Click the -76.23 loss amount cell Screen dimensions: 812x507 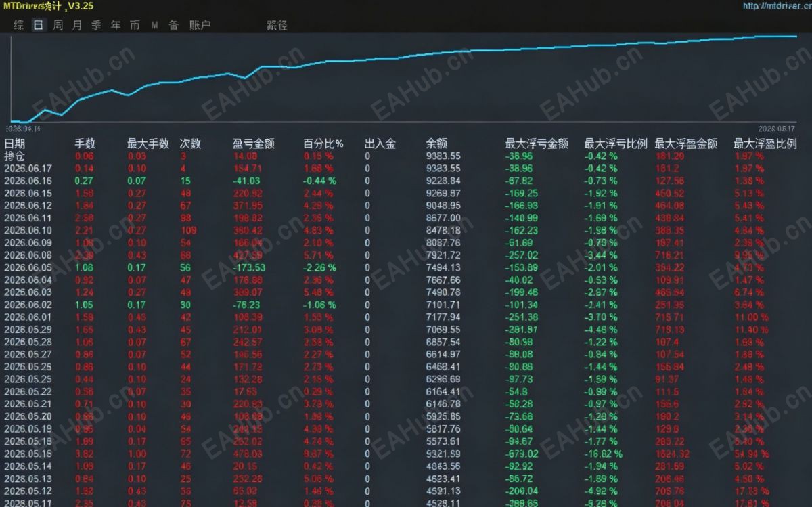pos(246,305)
